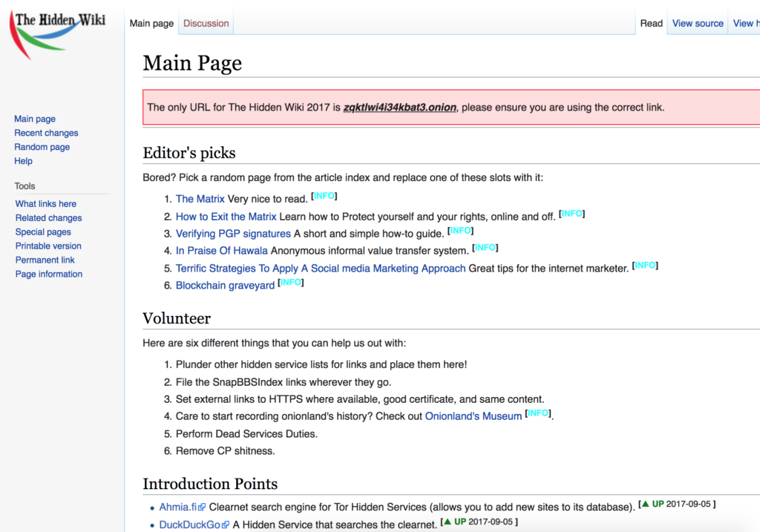Image resolution: width=760 pixels, height=532 pixels.
Task: Switch to the Discussion tab
Action: tap(206, 23)
